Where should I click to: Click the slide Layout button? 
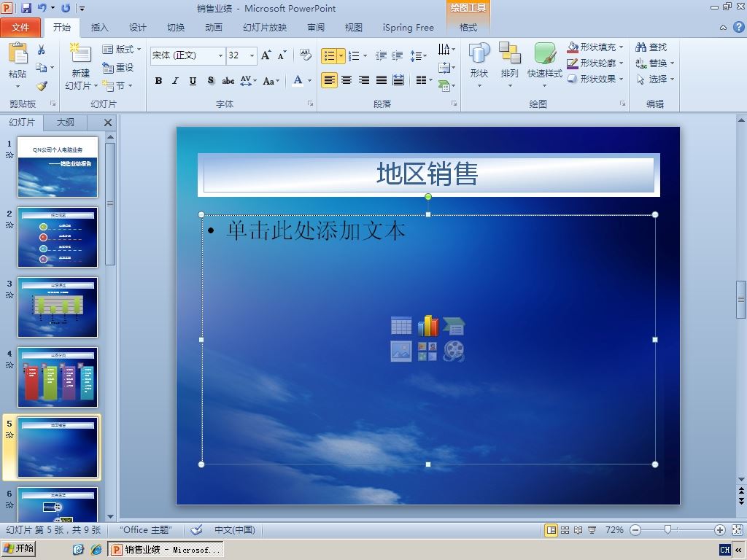[x=122, y=49]
